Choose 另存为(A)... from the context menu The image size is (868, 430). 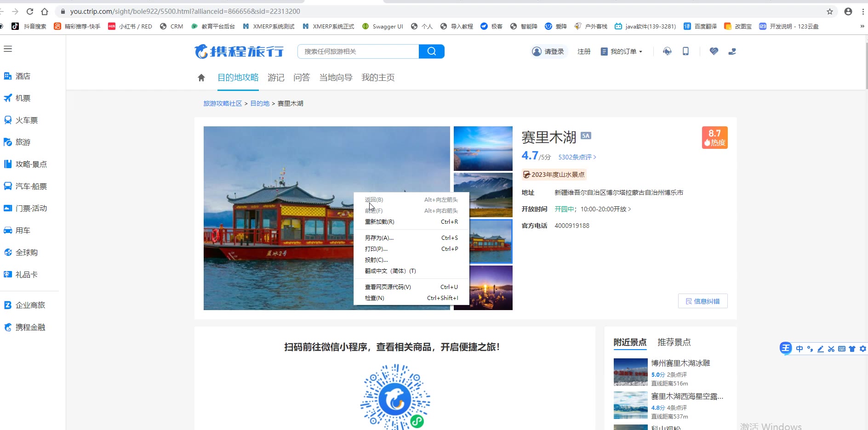tap(411, 238)
